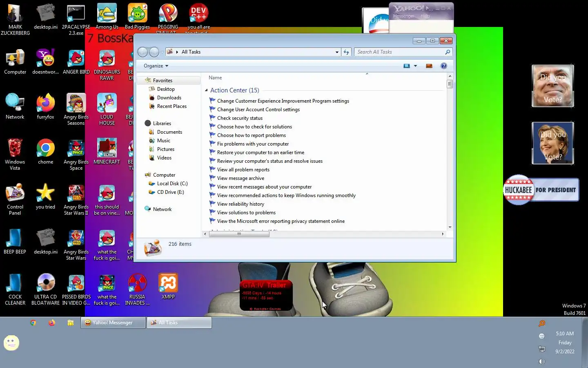Open Angry Birds Seasons icon
588x368 pixels.
click(76, 110)
